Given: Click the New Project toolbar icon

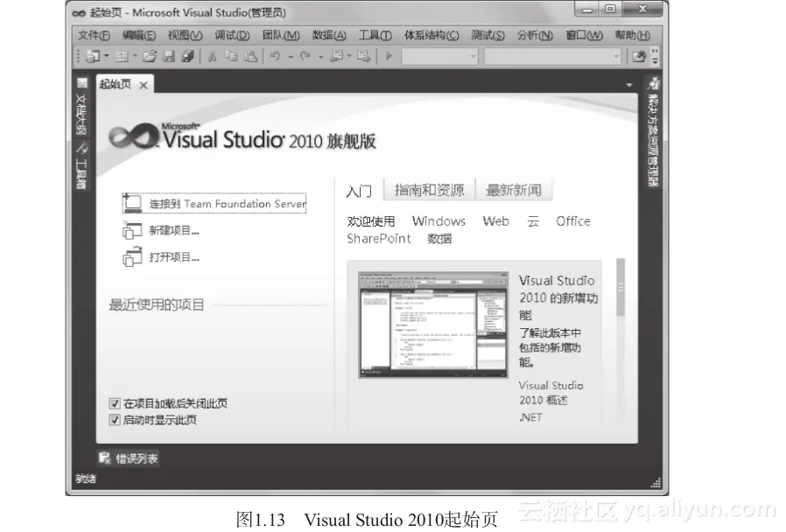Looking at the screenshot, I should (x=93, y=57).
